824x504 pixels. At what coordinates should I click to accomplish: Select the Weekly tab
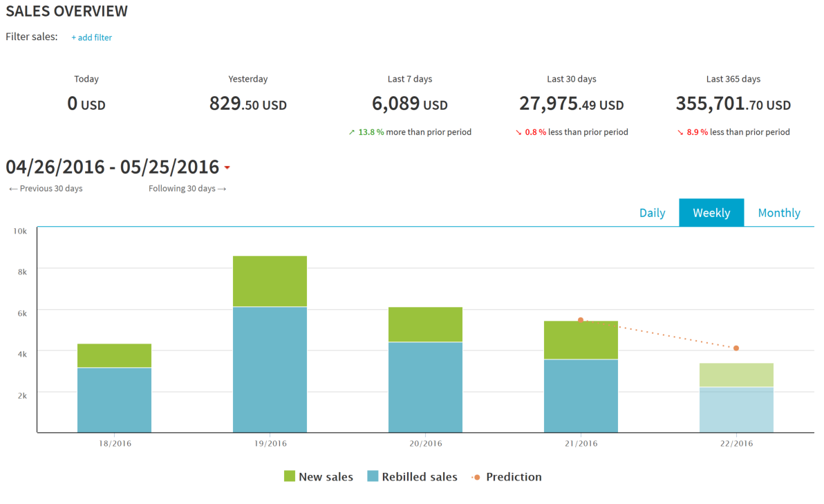point(711,213)
